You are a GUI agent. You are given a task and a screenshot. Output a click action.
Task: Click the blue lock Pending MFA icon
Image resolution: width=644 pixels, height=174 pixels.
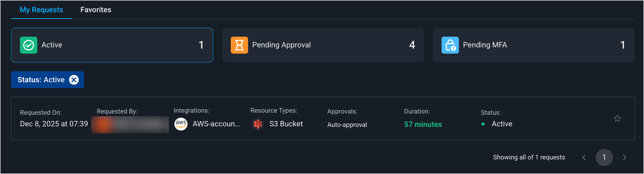[x=450, y=45]
